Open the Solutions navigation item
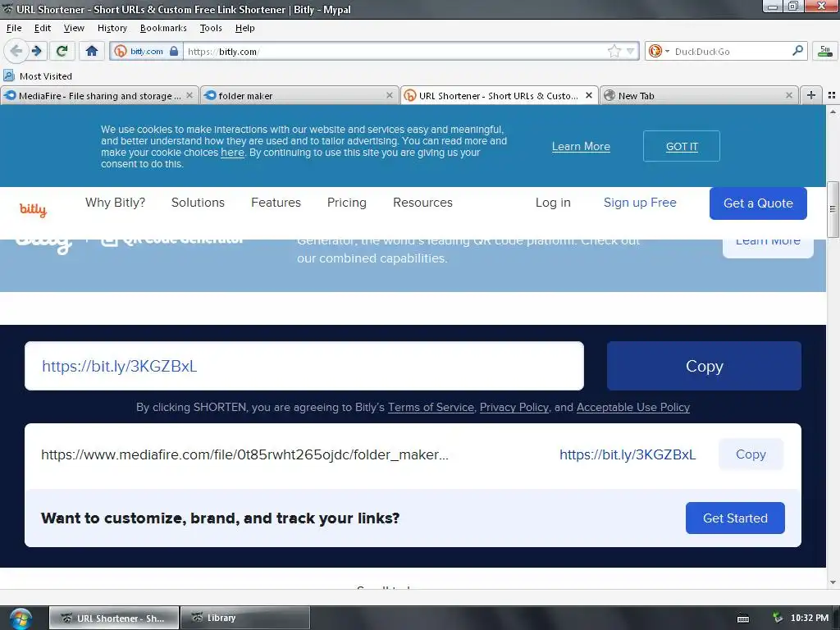Viewport: 840px width, 630px height. [x=198, y=203]
